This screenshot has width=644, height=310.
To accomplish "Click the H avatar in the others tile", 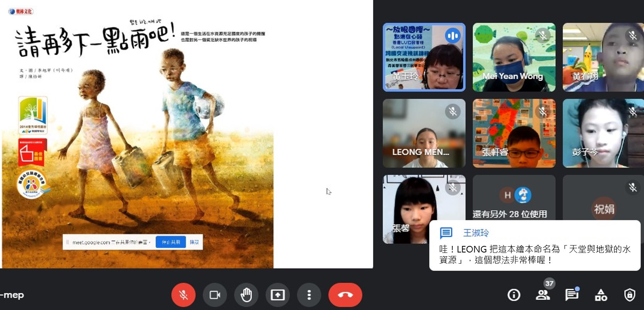I will tap(508, 195).
